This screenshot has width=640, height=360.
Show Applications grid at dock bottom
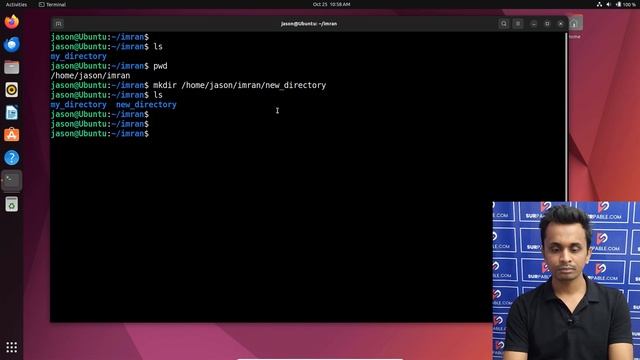coord(11,347)
